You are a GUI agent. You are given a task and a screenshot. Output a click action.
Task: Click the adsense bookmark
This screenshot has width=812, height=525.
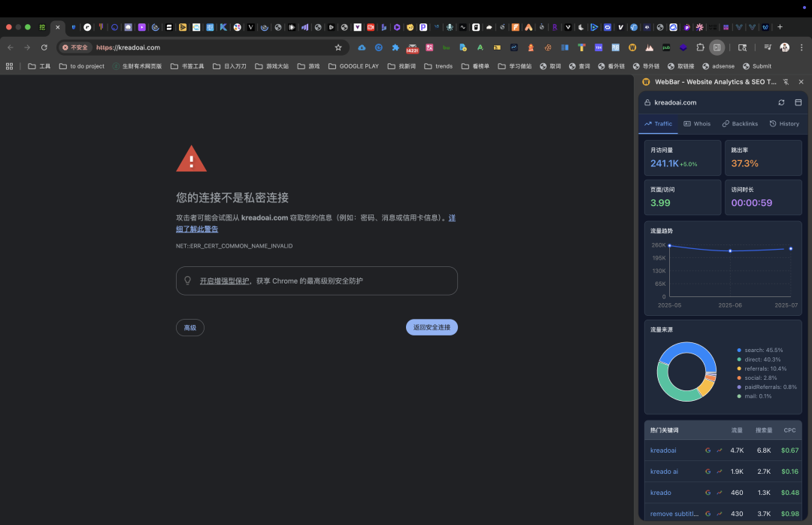pos(718,66)
